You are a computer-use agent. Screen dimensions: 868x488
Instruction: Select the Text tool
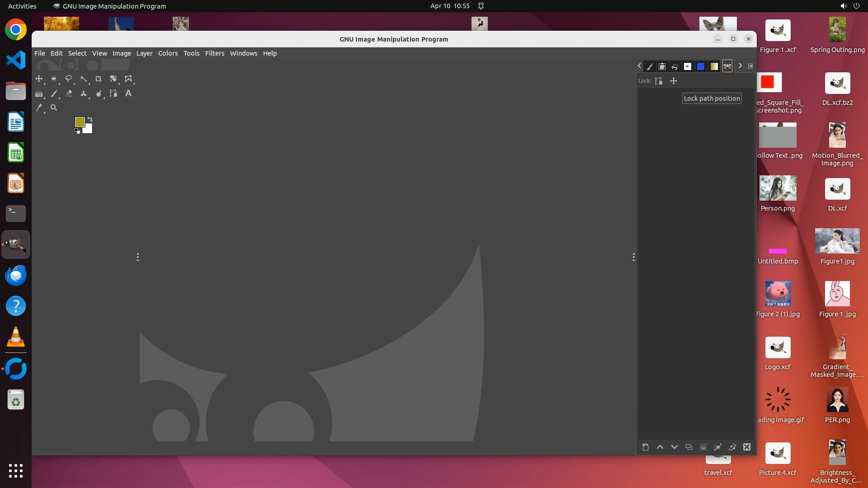click(128, 94)
